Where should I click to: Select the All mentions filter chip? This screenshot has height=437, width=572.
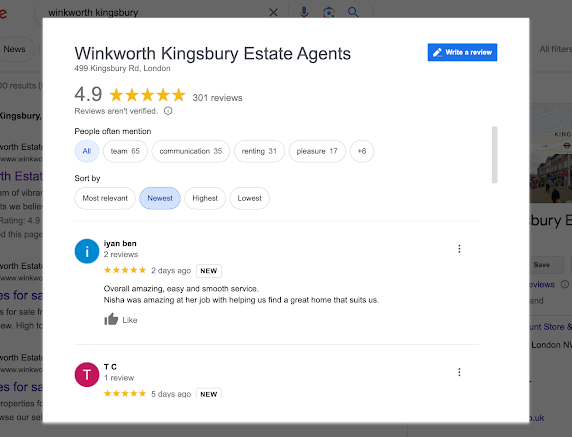tap(87, 151)
